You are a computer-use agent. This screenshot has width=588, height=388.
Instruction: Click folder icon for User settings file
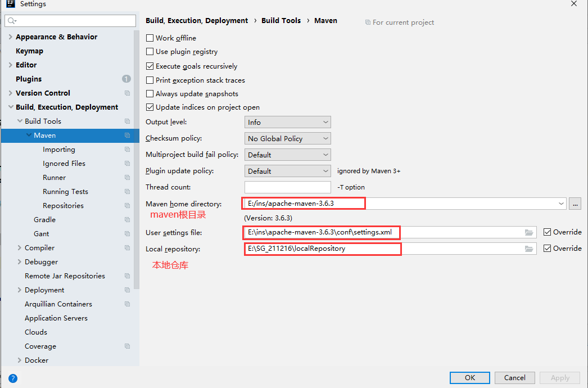coord(529,233)
